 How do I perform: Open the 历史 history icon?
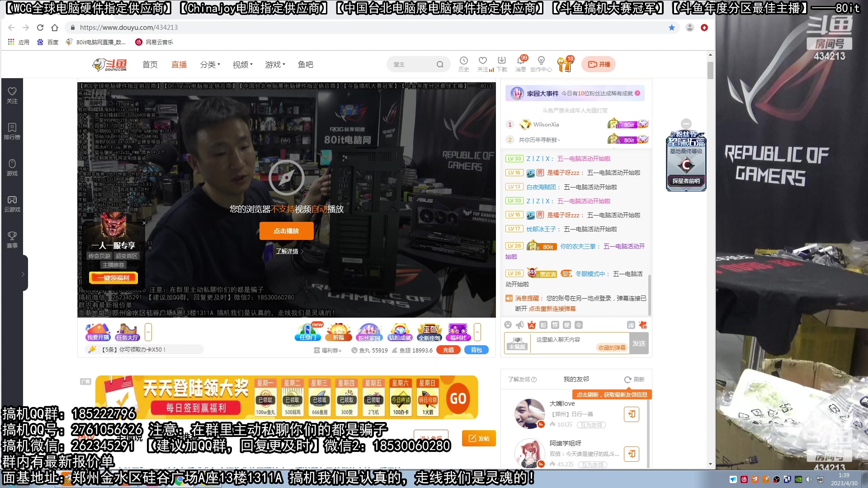463,64
